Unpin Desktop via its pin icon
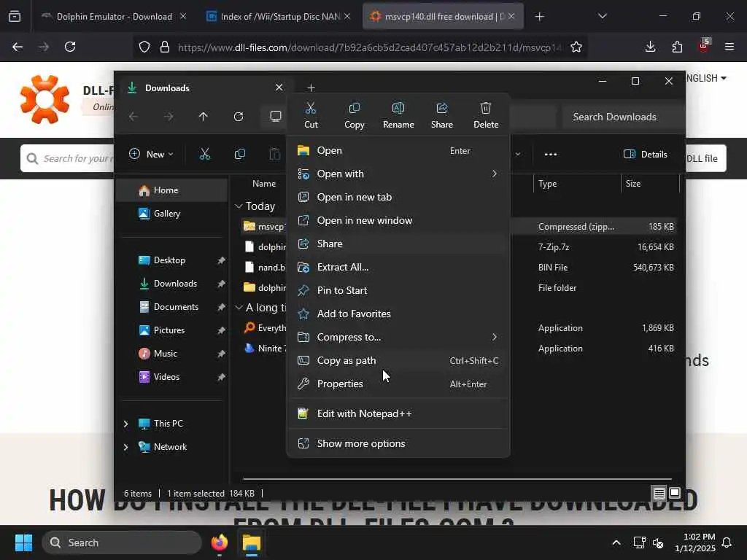This screenshot has height=560, width=747. pos(221,260)
